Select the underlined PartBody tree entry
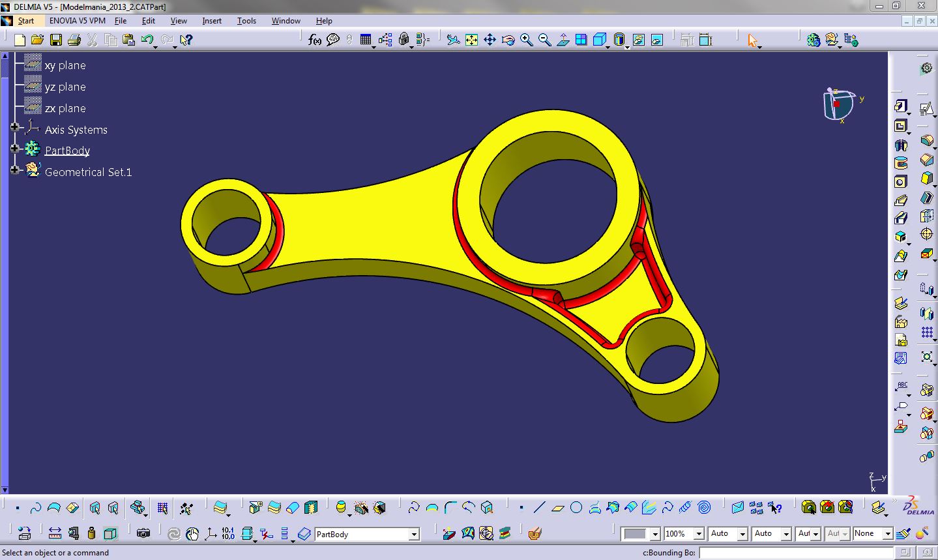The width and height of the screenshot is (938, 560). pyautogui.click(x=67, y=151)
